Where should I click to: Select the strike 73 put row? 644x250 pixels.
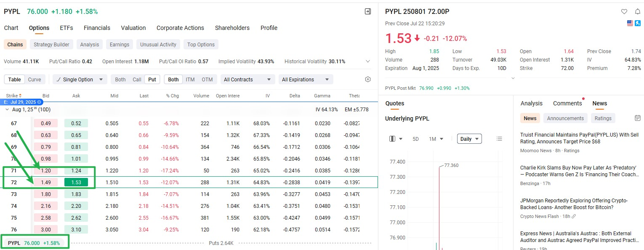[189, 194]
